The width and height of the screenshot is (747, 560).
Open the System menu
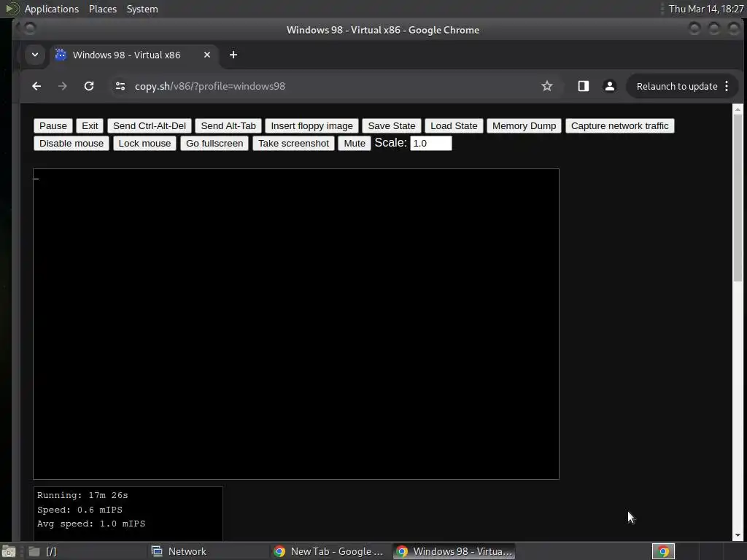click(x=142, y=9)
